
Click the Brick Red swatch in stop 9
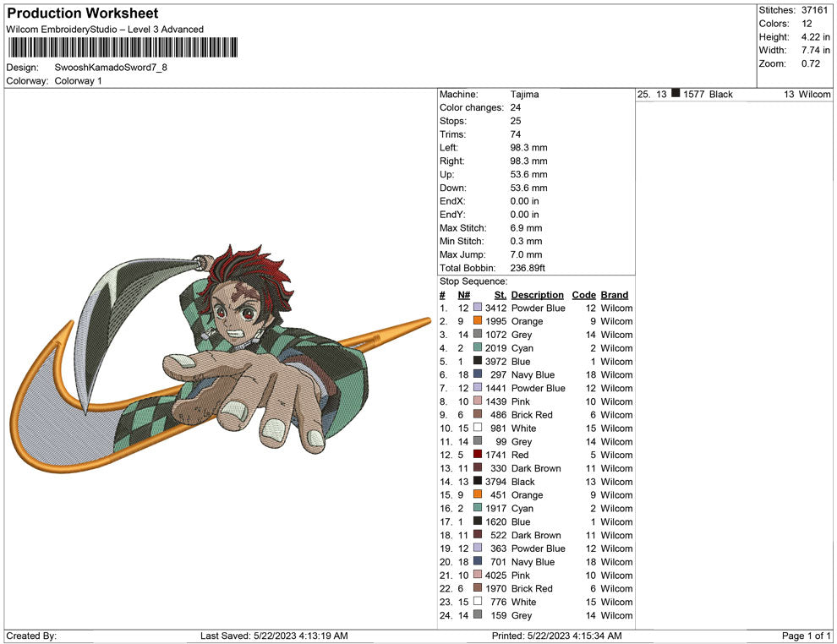click(x=478, y=414)
